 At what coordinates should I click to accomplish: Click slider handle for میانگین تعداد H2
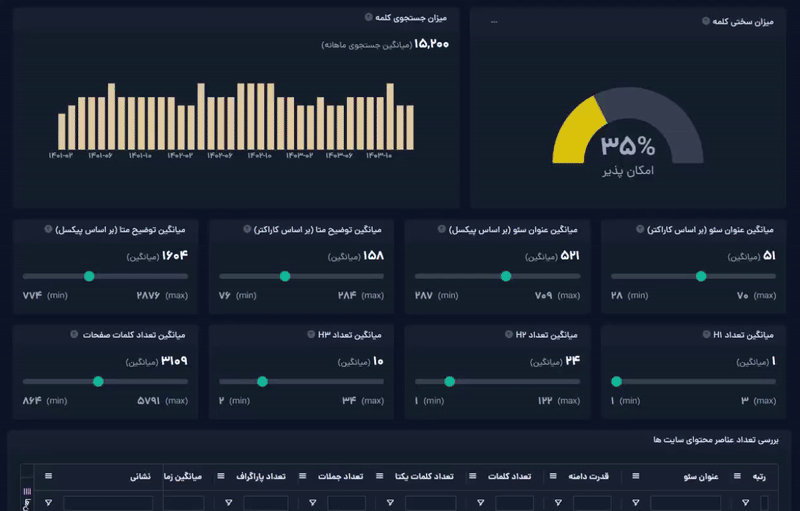(450, 381)
